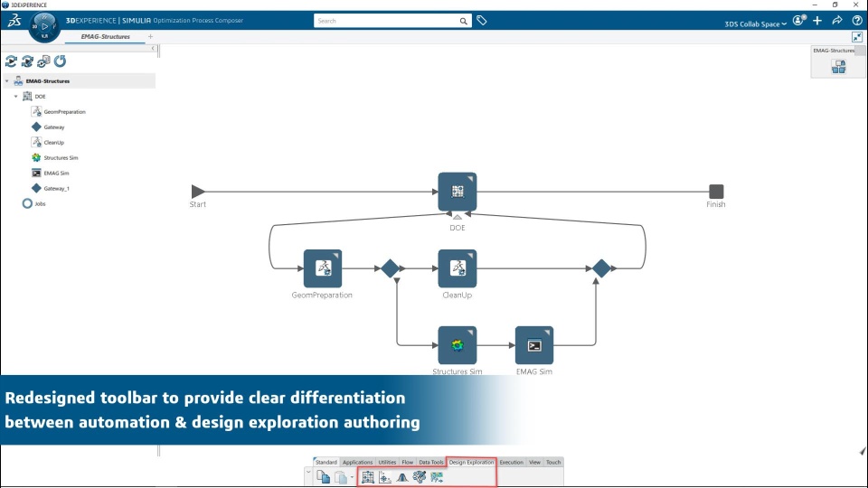868x488 pixels.
Task: Select the brain-shaped icon in toolbar
Action: pos(419,476)
